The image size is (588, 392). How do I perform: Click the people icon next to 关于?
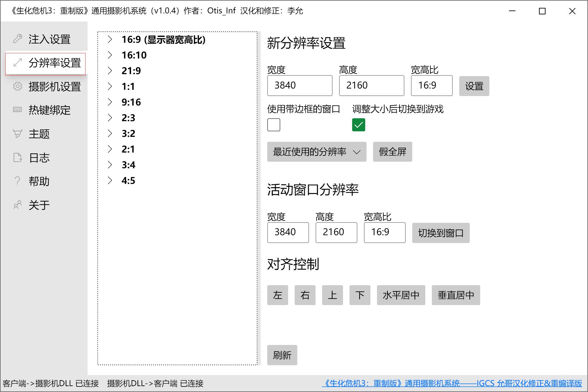18,205
